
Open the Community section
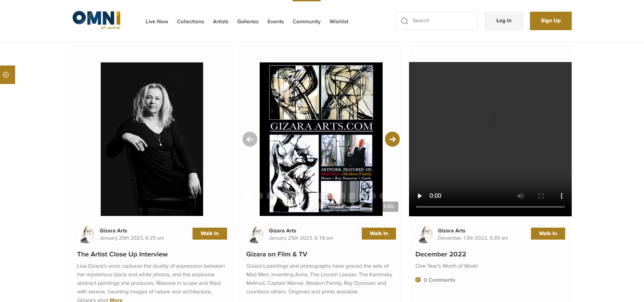(x=307, y=22)
